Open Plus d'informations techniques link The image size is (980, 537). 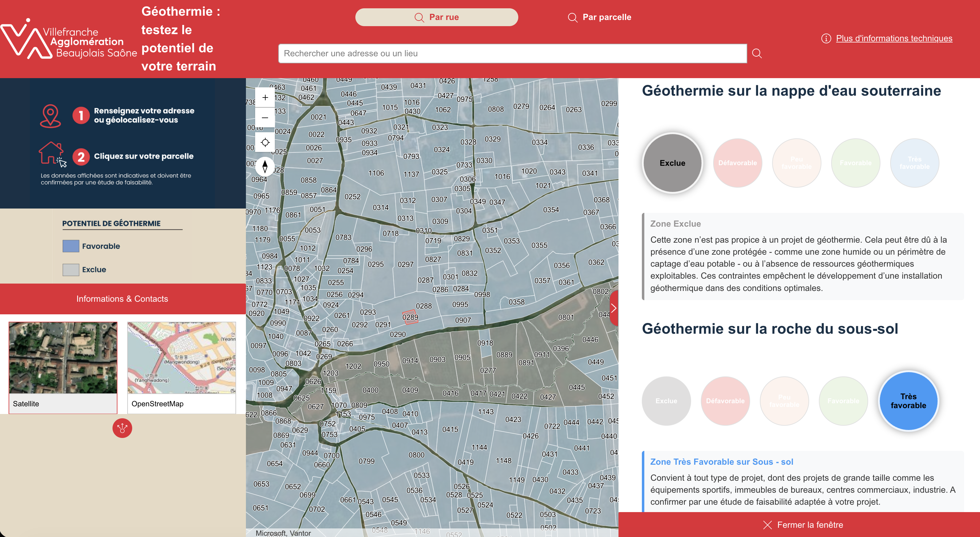click(x=894, y=38)
